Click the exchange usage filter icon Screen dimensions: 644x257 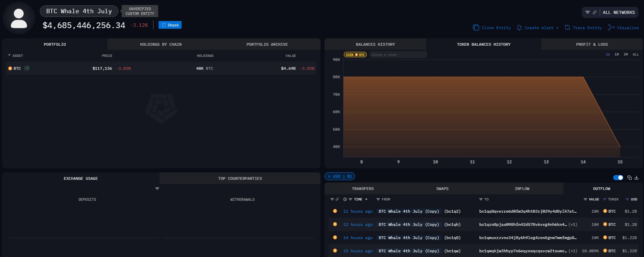pyautogui.click(x=157, y=189)
